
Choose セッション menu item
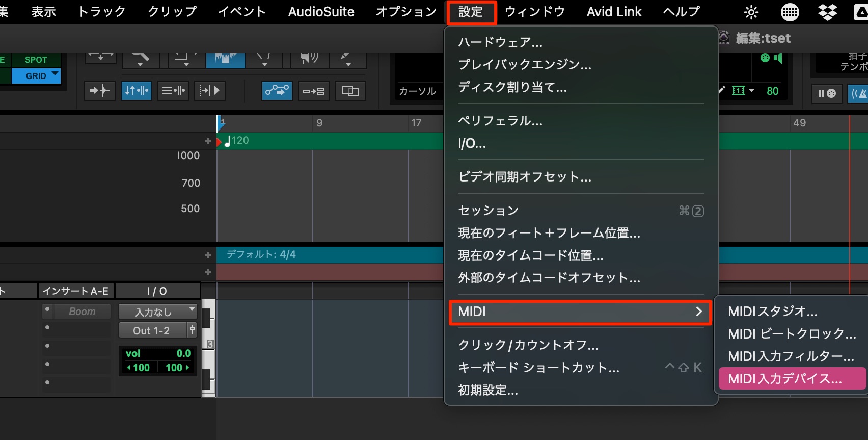581,211
